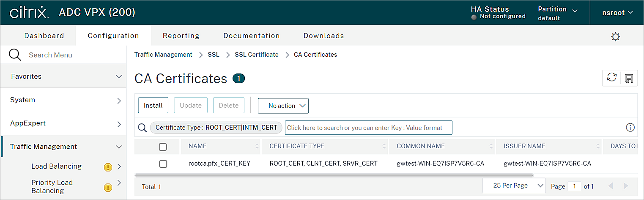This screenshot has width=644, height=200.
Task: Open the Reporting tab
Action: coord(181,36)
